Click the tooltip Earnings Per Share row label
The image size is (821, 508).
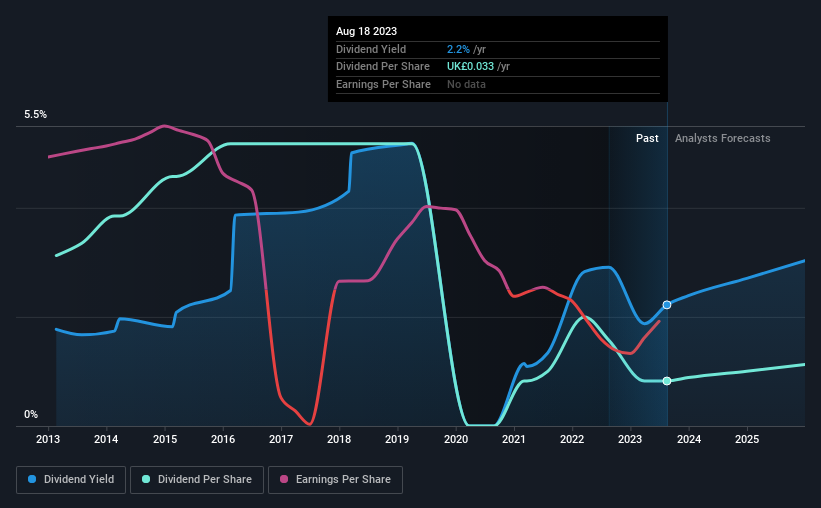[383, 84]
